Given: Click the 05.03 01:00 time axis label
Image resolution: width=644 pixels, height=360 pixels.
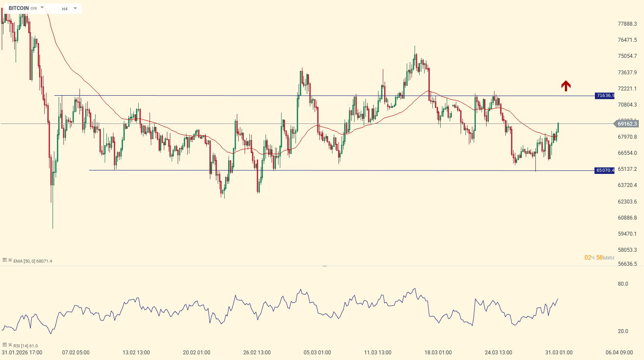Looking at the screenshot, I should pyautogui.click(x=317, y=353).
